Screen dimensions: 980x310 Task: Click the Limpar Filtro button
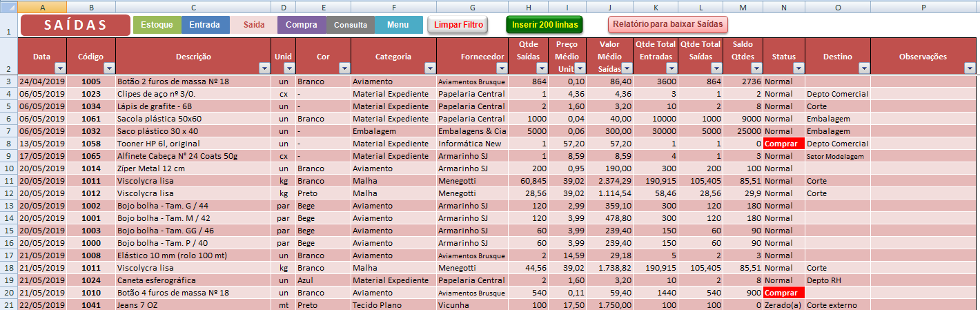tap(457, 25)
